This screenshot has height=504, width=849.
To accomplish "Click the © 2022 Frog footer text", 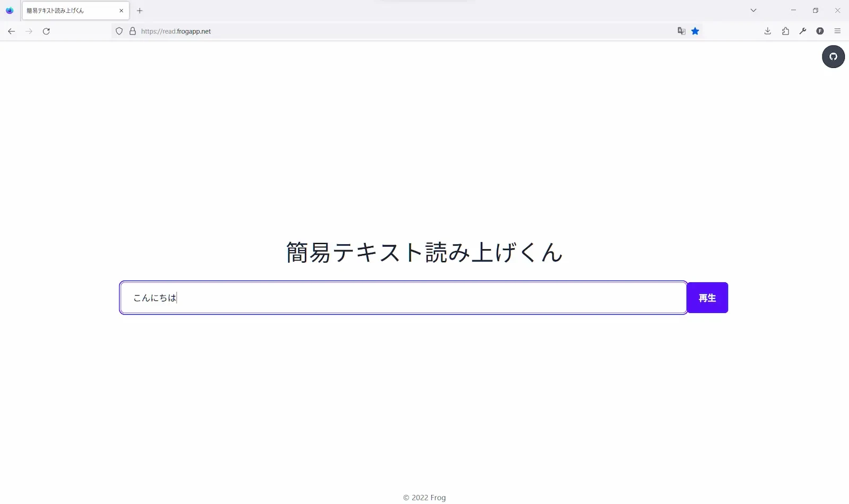I will coord(424,497).
